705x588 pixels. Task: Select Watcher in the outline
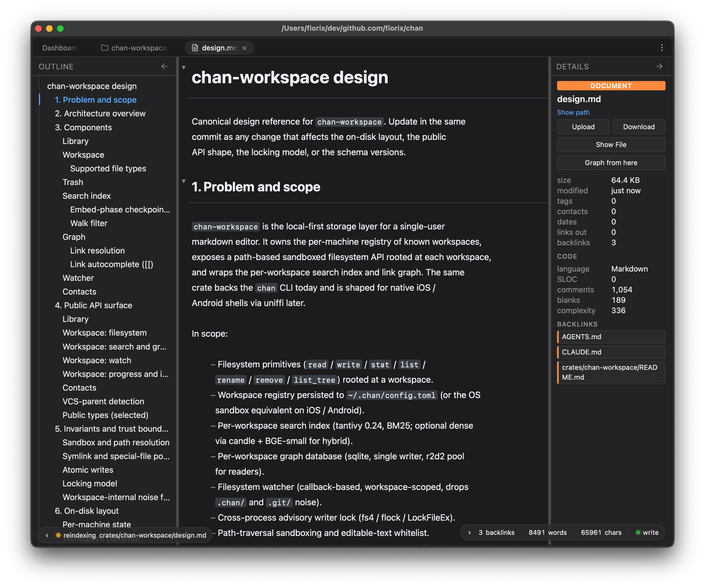78,278
